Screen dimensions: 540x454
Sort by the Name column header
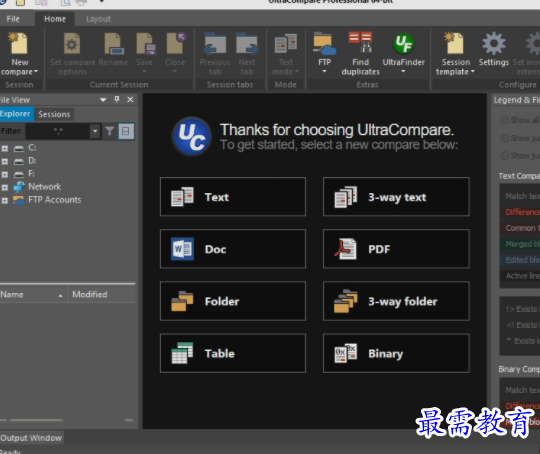coord(33,295)
